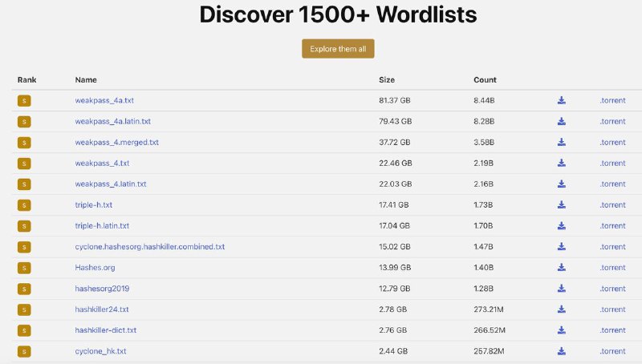Click rank S badge for triple-h.latin.txt
642x364 pixels.
[x=24, y=226]
